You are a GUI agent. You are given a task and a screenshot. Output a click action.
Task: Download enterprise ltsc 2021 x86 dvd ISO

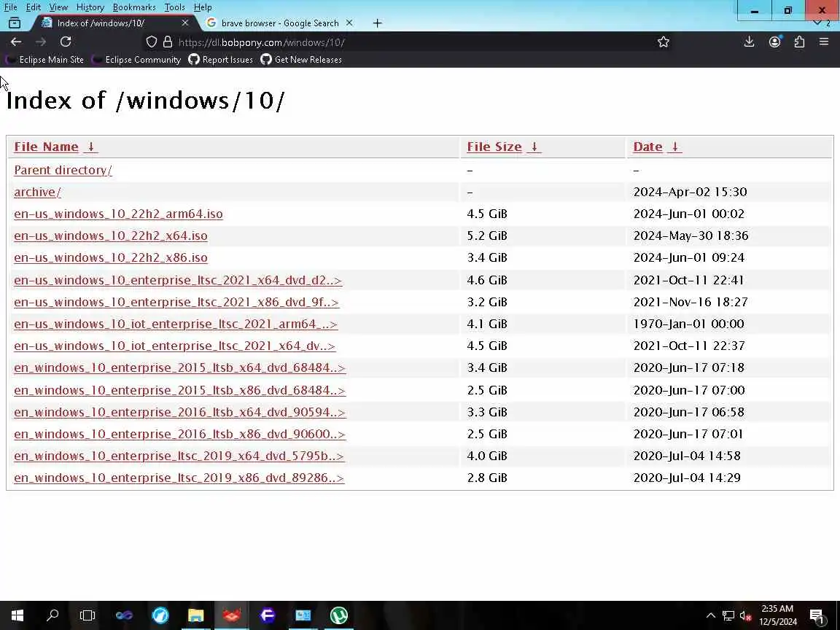point(176,302)
